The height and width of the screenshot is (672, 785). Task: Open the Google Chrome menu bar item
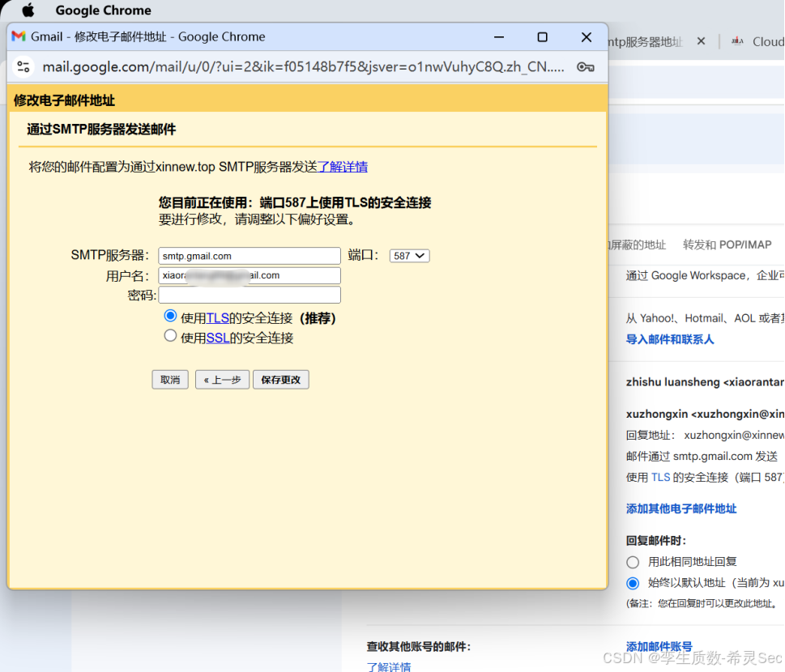point(103,10)
